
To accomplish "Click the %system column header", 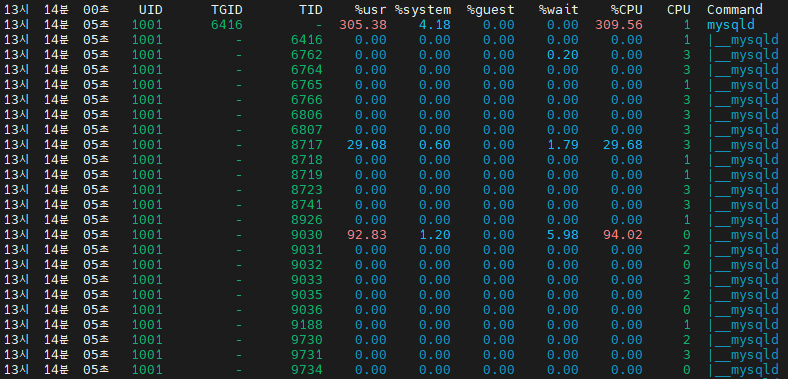I will tap(423, 10).
